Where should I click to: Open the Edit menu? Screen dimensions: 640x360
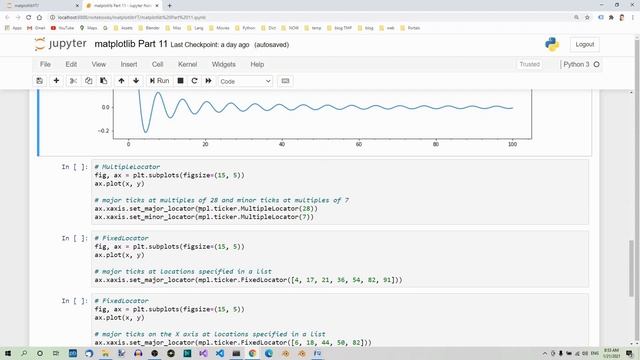click(71, 64)
